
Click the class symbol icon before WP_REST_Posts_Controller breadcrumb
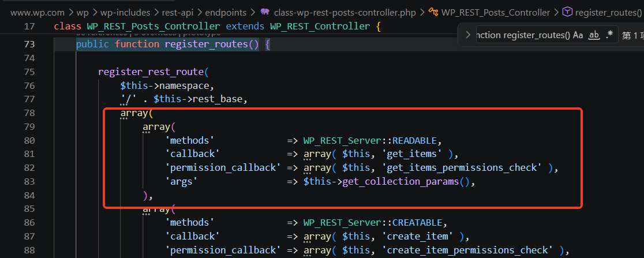(x=433, y=12)
